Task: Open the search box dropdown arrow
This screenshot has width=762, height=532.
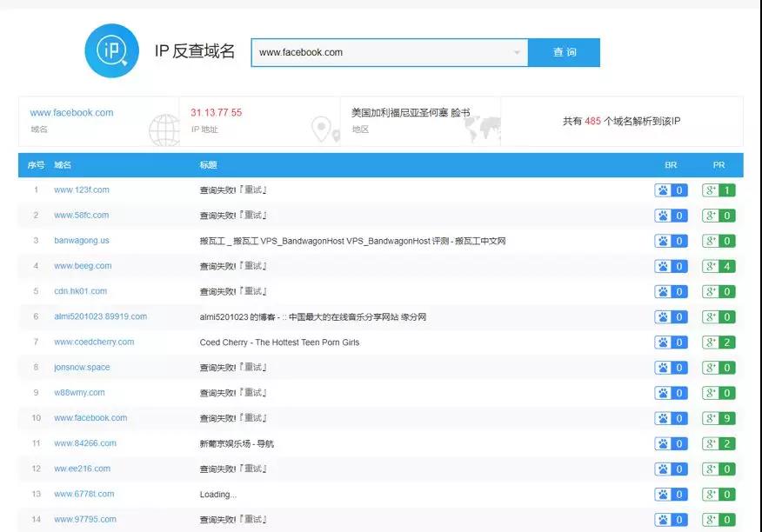Action: [x=517, y=53]
